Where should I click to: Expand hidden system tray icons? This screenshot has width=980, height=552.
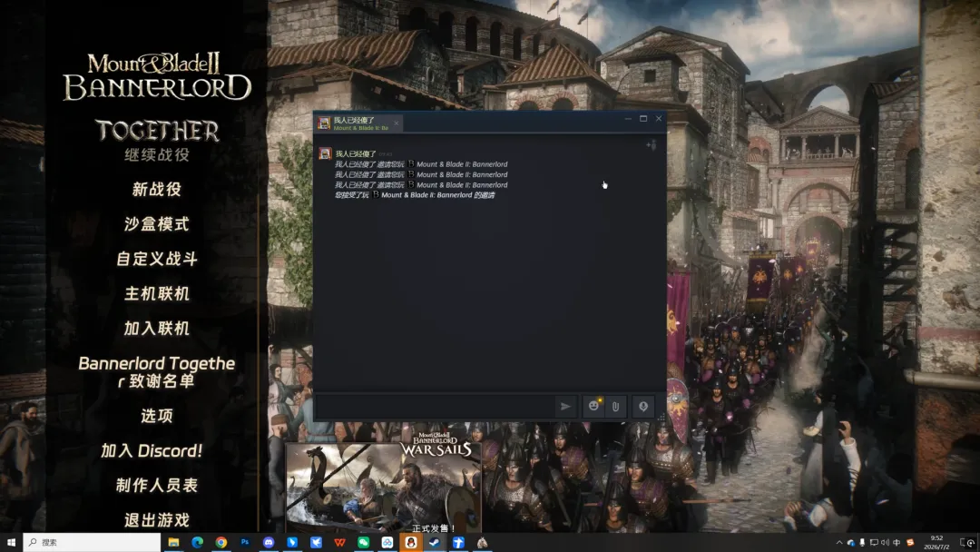click(x=838, y=543)
